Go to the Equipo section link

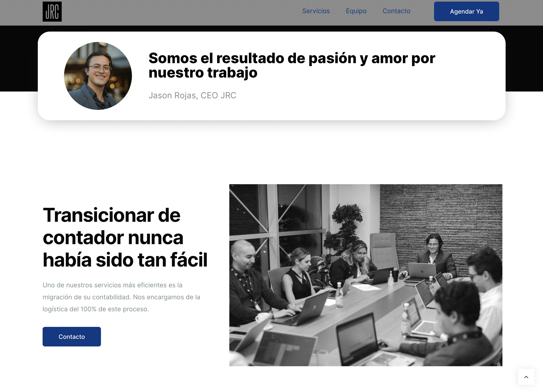coord(356,11)
